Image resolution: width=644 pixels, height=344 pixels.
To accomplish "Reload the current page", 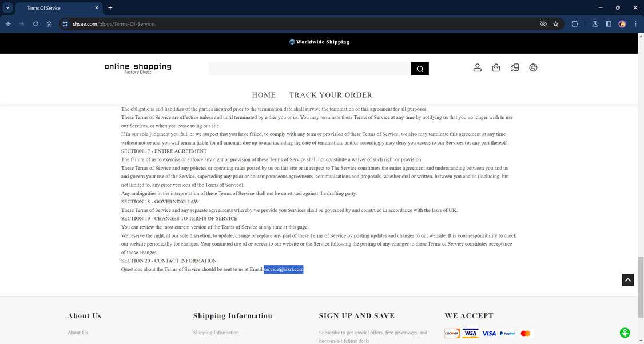I will (35, 24).
